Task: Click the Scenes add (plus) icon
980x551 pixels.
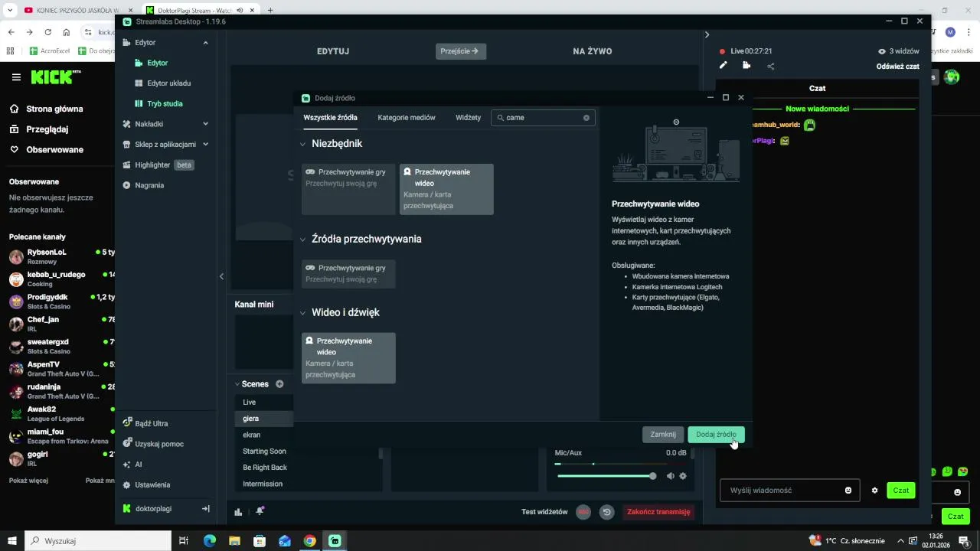Action: (279, 384)
